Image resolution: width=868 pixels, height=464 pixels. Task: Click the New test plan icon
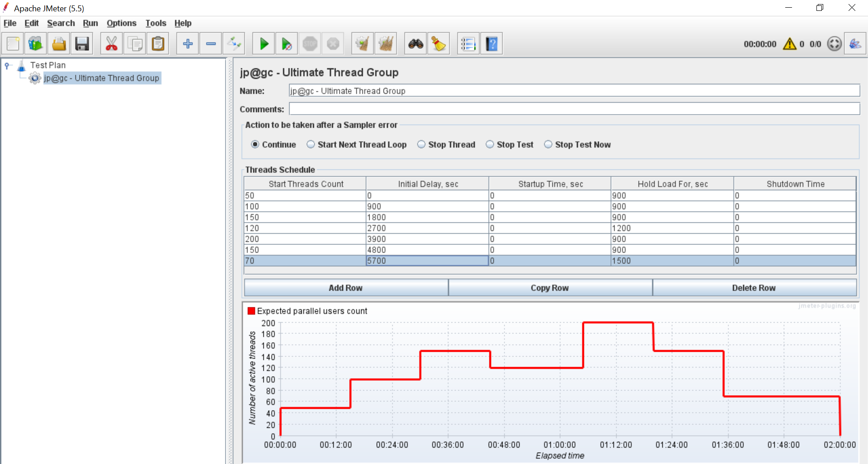point(13,44)
